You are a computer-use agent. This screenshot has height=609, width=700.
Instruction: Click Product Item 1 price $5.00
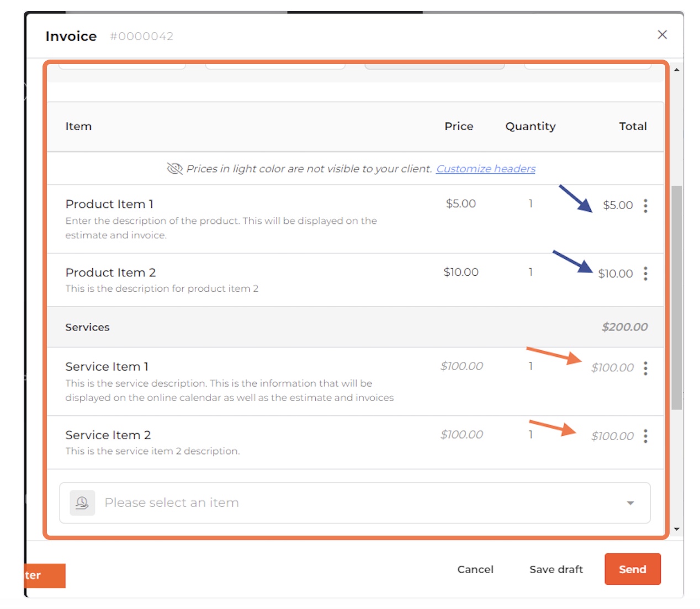coord(461,204)
